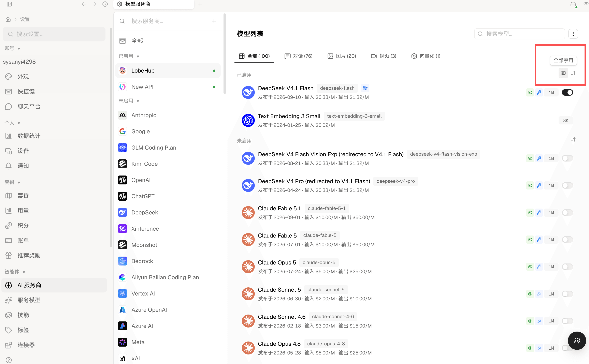Focus the 搜索模型 search box
The image size is (589, 364).
pyautogui.click(x=519, y=34)
